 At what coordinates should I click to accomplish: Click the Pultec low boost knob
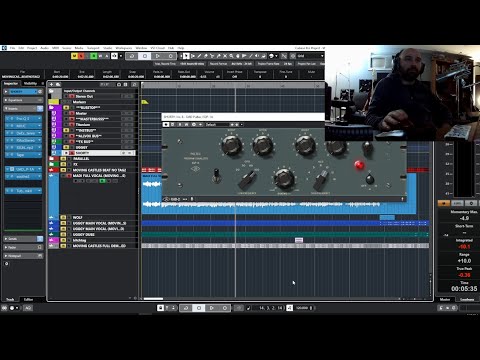(x=231, y=145)
